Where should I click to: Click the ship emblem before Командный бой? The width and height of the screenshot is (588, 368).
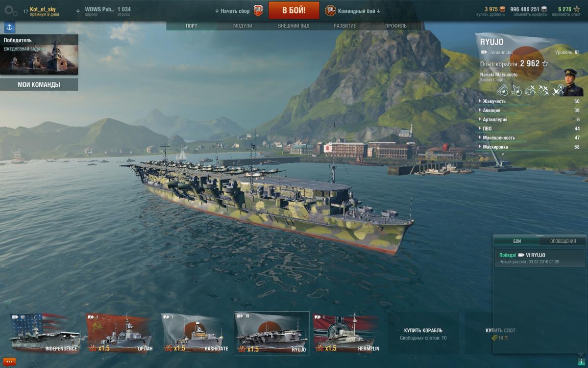pyautogui.click(x=331, y=10)
